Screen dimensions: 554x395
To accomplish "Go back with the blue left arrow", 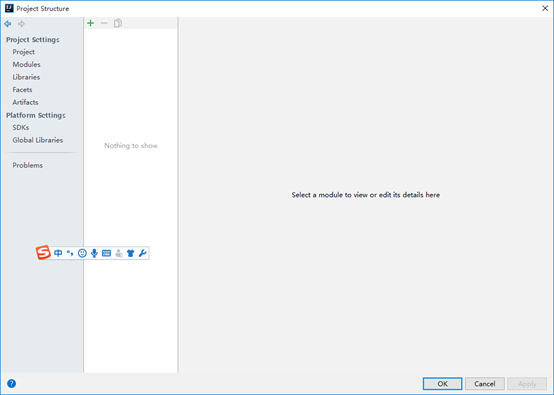I will point(8,24).
